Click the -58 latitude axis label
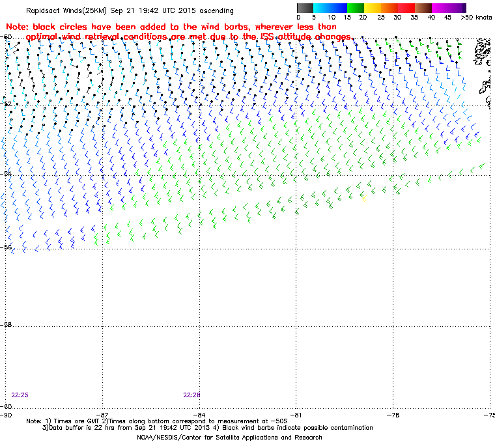Image resolution: width=495 pixels, height=448 pixels. point(6,324)
